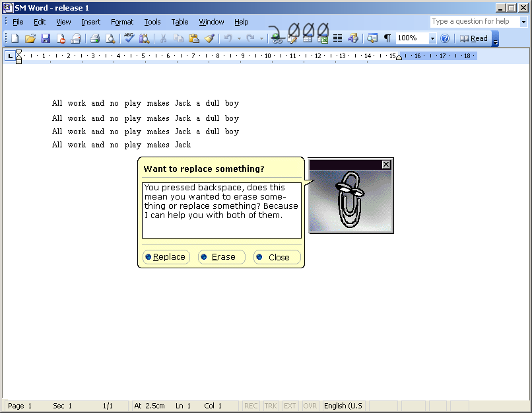Open the Document Map

[371, 38]
